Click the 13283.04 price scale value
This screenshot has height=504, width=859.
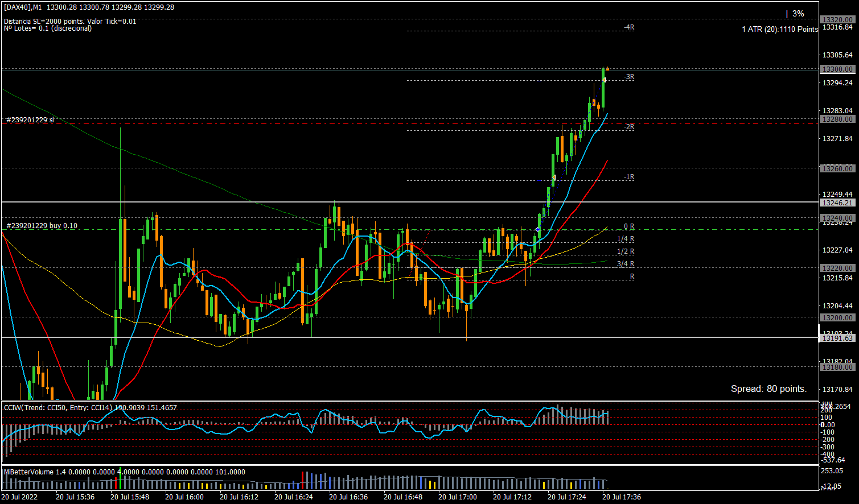click(x=837, y=111)
